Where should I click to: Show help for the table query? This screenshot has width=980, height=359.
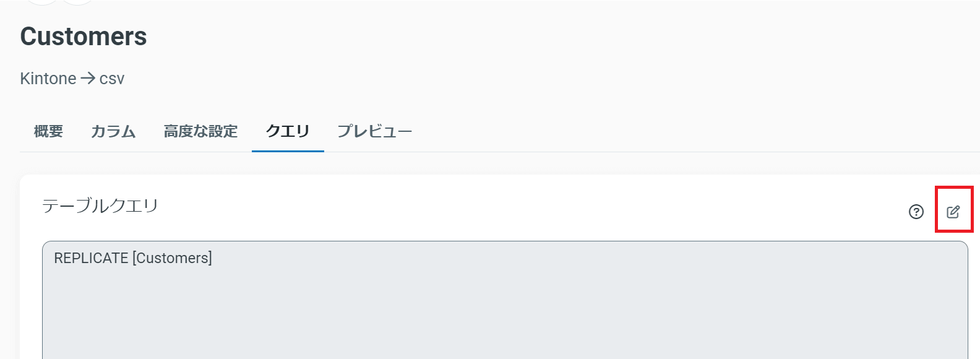click(916, 212)
